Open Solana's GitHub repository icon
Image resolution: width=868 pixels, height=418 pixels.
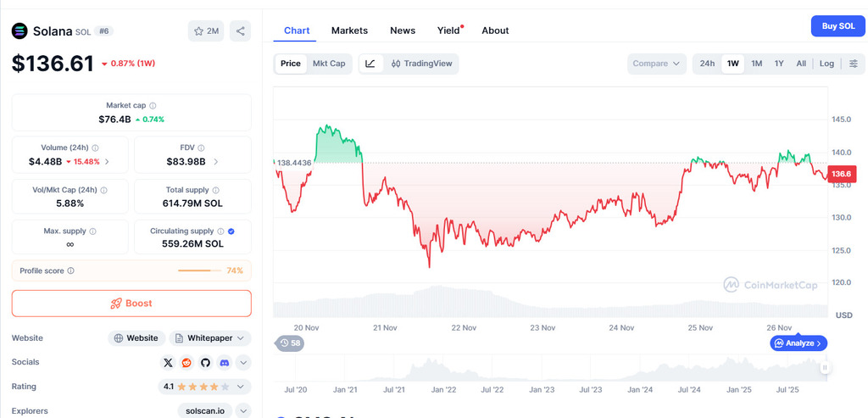pos(205,363)
